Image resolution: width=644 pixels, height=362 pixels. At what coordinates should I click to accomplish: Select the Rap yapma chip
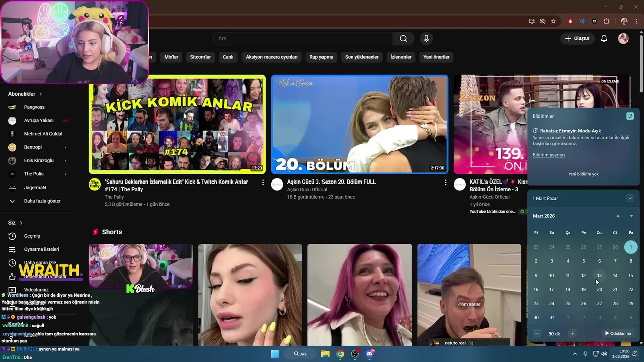[321, 57]
